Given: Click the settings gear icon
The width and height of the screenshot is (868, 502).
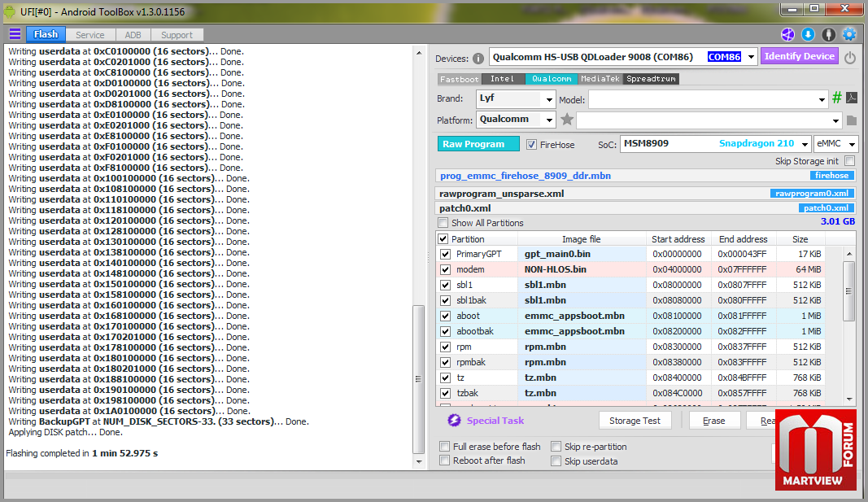Looking at the screenshot, I should [x=849, y=34].
